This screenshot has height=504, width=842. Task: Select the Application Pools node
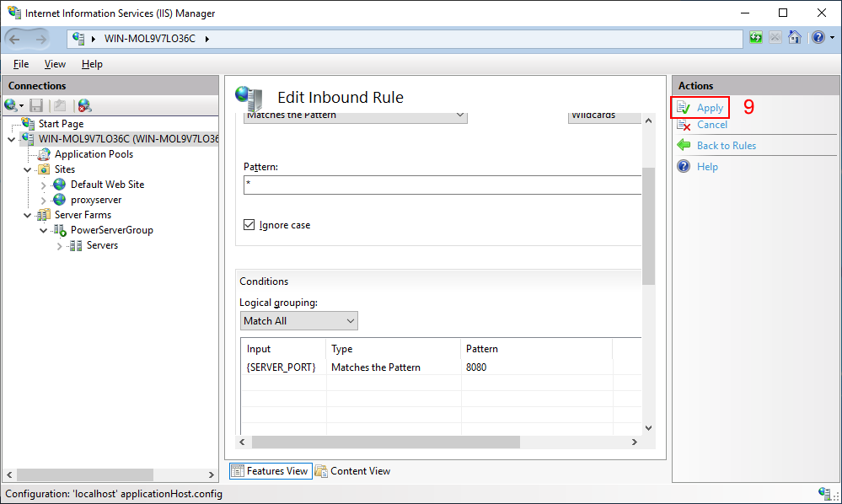(94, 154)
